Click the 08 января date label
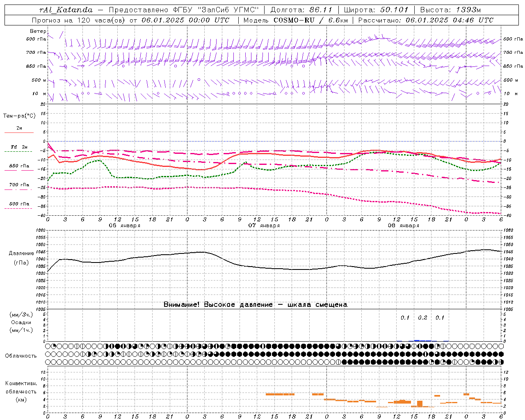The height and width of the screenshot is (420, 525). (x=403, y=226)
